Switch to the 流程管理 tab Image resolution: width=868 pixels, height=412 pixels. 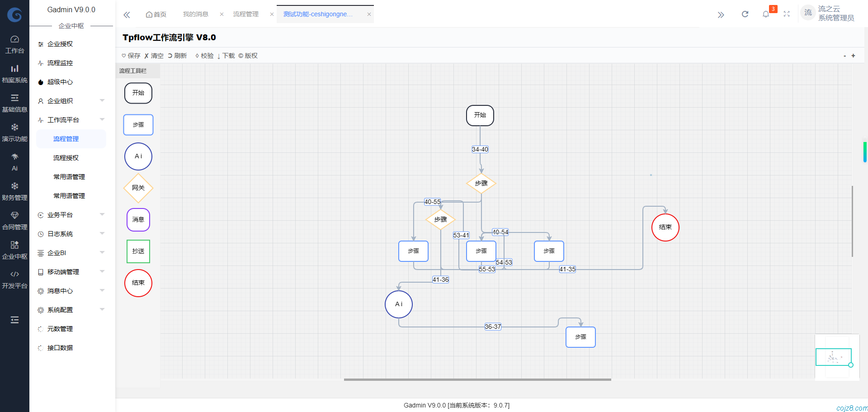(x=245, y=14)
